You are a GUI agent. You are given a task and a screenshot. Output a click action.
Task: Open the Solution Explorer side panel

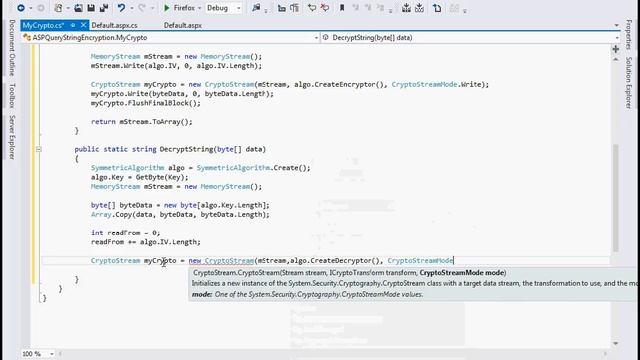pyautogui.click(x=629, y=82)
